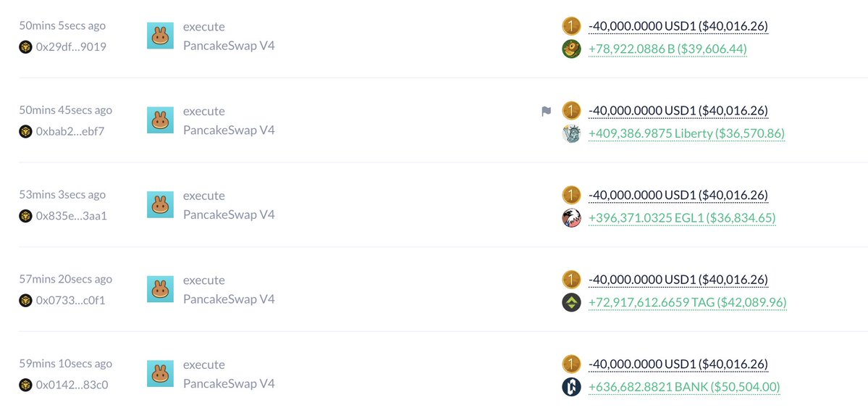This screenshot has width=868, height=413.
Task: Click the BANK token icon
Action: [x=571, y=387]
